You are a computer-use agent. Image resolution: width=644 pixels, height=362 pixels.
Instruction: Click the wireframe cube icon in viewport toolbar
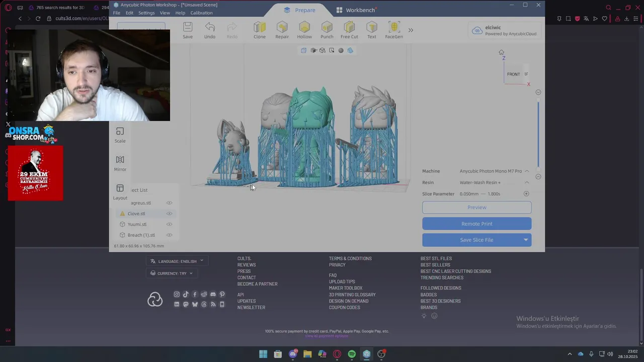pos(322,50)
